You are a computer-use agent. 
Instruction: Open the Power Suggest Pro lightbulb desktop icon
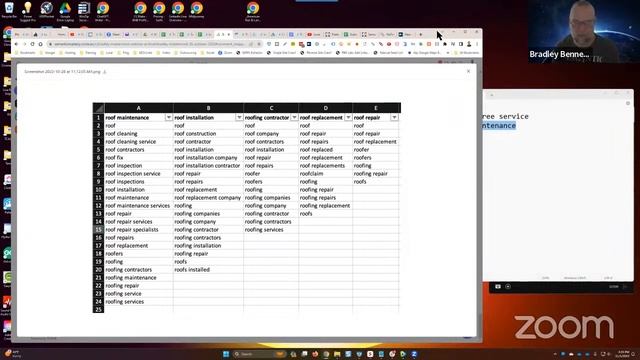(x=27, y=11)
